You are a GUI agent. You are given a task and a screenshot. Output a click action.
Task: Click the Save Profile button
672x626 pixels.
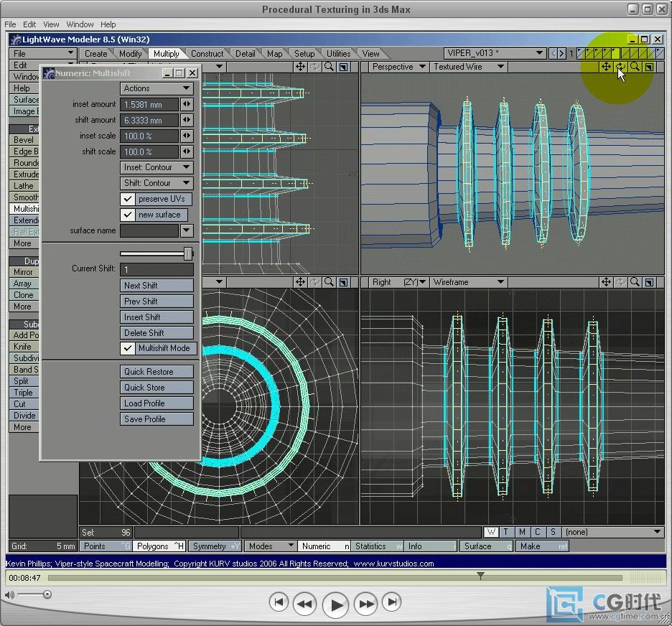tap(157, 419)
